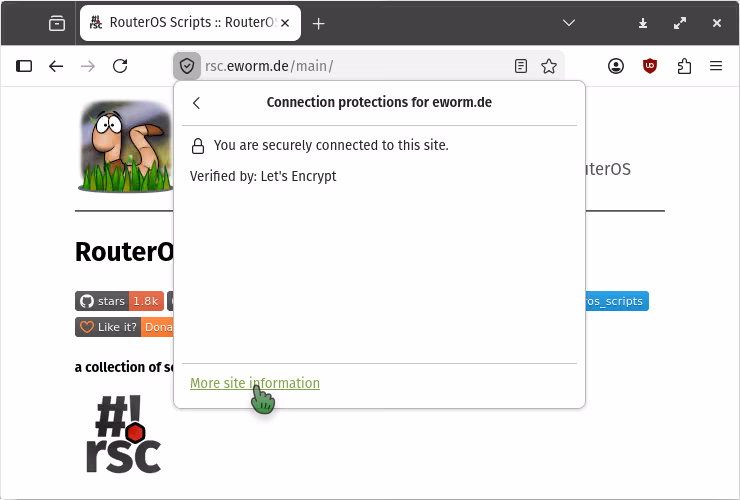Go back to the previous page

pyautogui.click(x=56, y=66)
